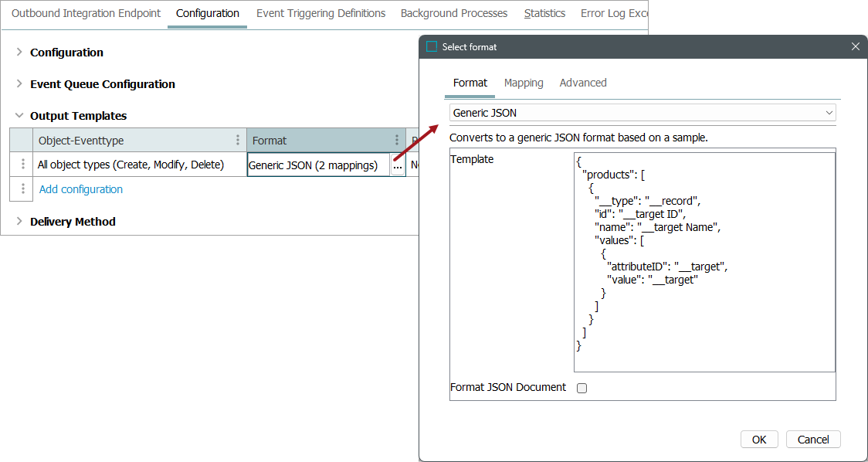The image size is (868, 462).
Task: Switch to the Mapping tab
Action: click(x=524, y=83)
